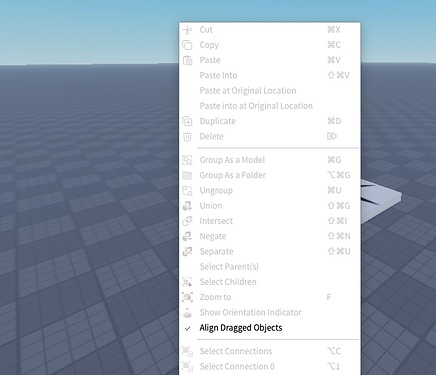Click the Negate icon
The image size is (436, 375).
click(187, 236)
